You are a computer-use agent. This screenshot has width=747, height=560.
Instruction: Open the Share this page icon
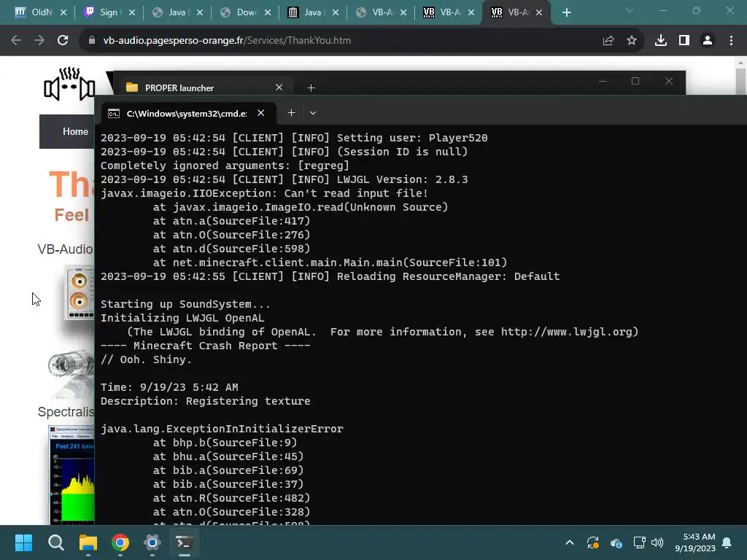[608, 41]
